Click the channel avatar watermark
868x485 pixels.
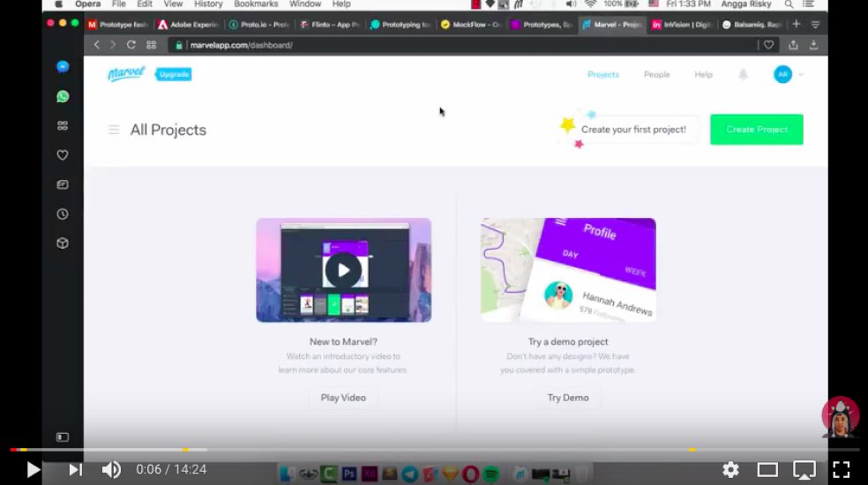click(x=841, y=417)
